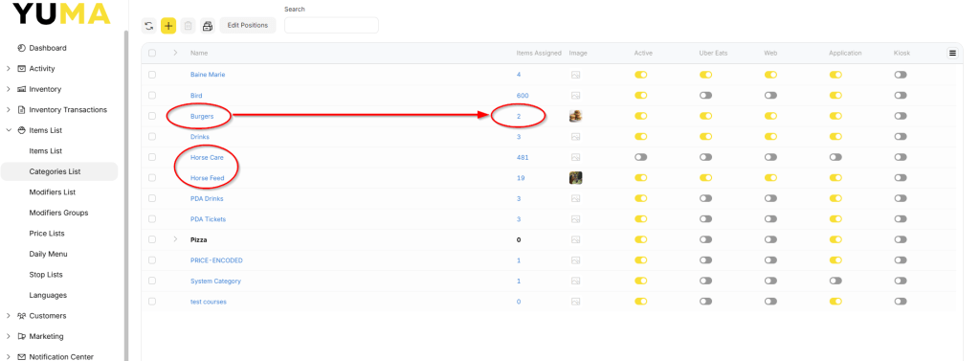Click the Edit Positions button
The height and width of the screenshot is (361, 980).
pos(248,26)
